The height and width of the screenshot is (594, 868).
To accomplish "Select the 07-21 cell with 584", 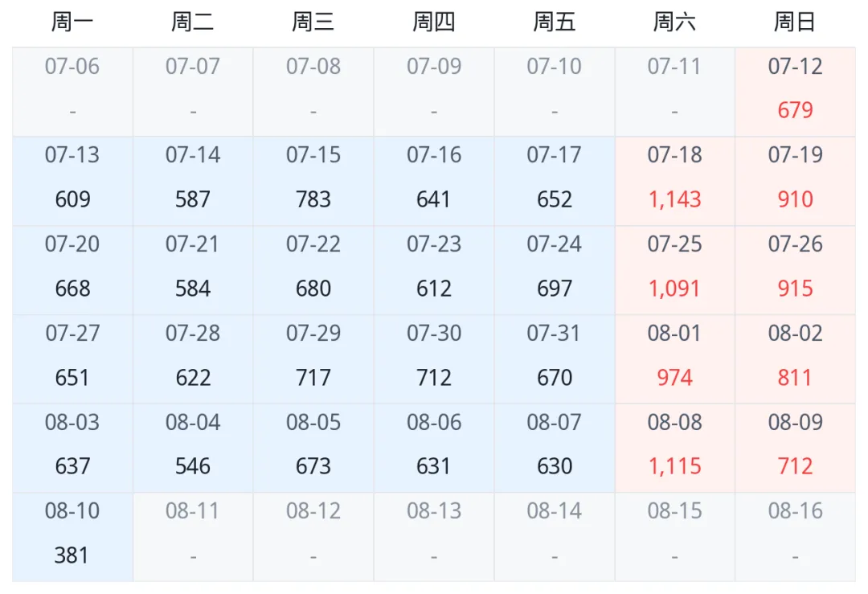I will point(193,270).
